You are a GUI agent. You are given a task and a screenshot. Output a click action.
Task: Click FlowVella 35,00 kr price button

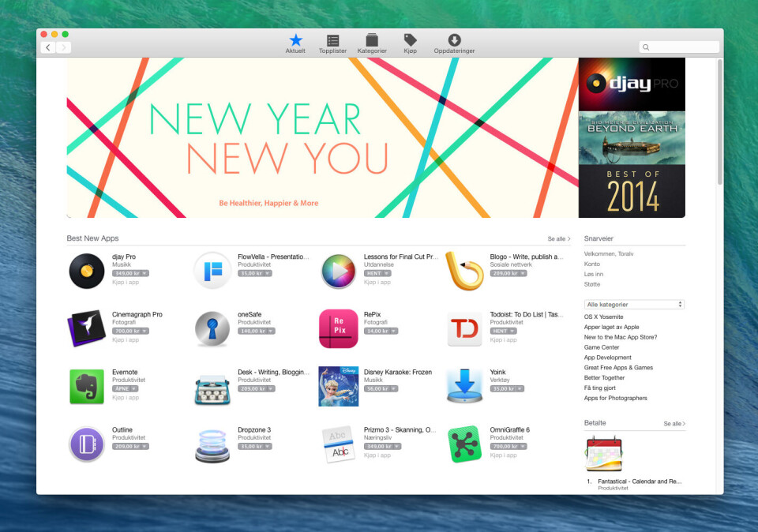coord(255,273)
